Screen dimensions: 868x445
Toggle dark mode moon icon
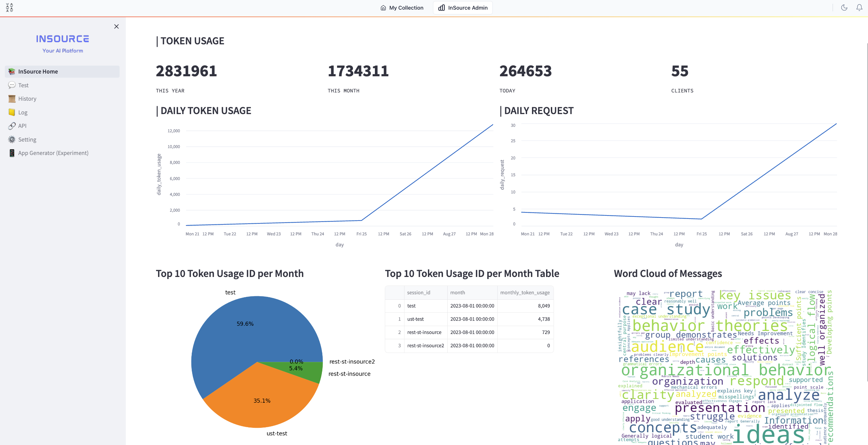844,8
